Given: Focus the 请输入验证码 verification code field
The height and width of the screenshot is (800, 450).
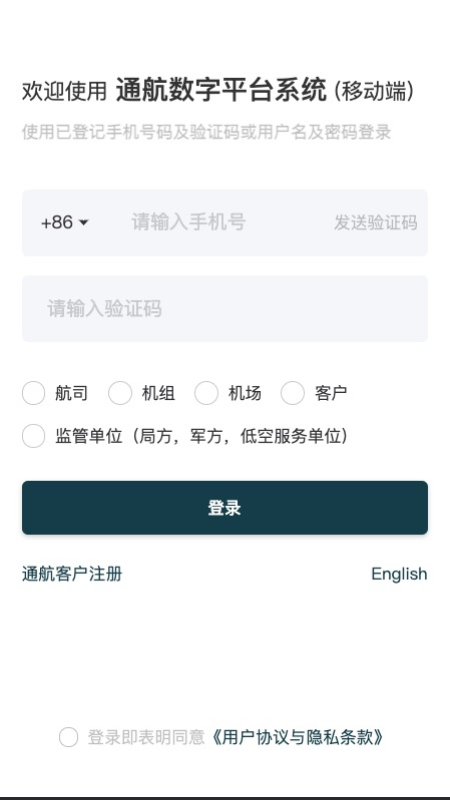Looking at the screenshot, I should [x=224, y=309].
